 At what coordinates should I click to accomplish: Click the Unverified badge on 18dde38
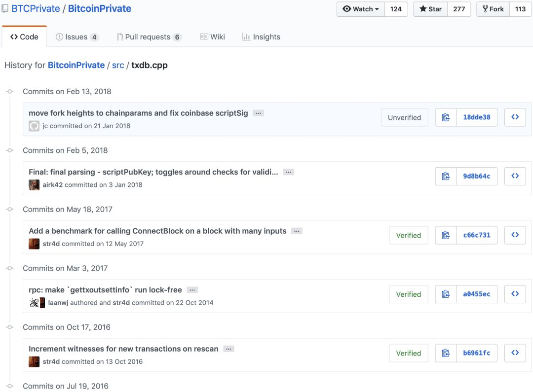(x=405, y=117)
